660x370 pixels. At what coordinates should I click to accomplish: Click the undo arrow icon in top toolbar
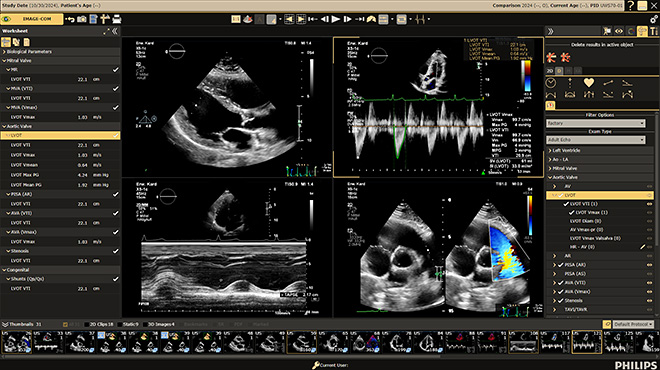click(70, 19)
